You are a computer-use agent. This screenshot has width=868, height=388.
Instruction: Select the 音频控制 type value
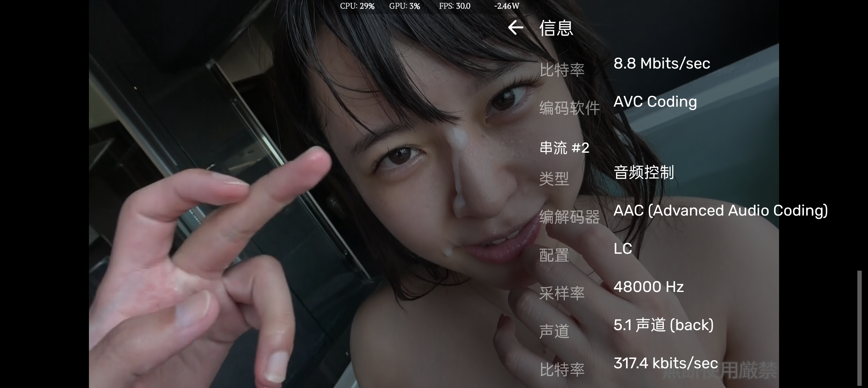tap(643, 172)
